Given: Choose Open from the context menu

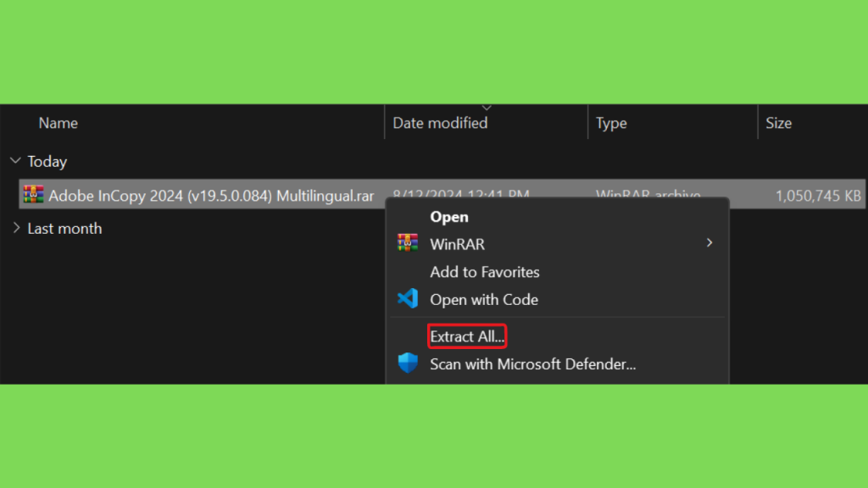Looking at the screenshot, I should (449, 217).
